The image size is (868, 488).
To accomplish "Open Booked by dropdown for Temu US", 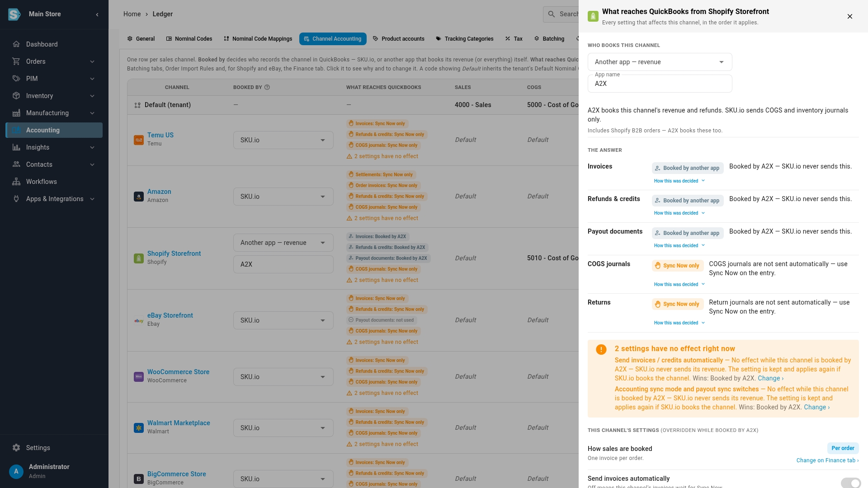I will [283, 140].
